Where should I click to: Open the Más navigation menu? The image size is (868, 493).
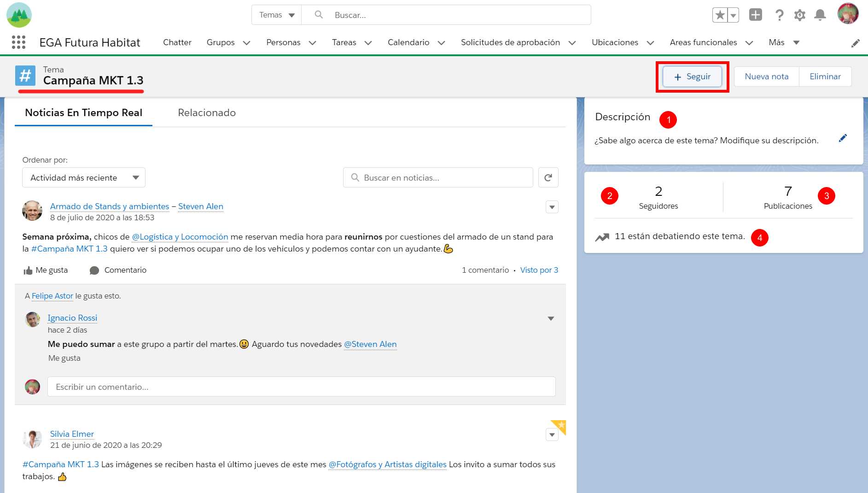(x=784, y=42)
